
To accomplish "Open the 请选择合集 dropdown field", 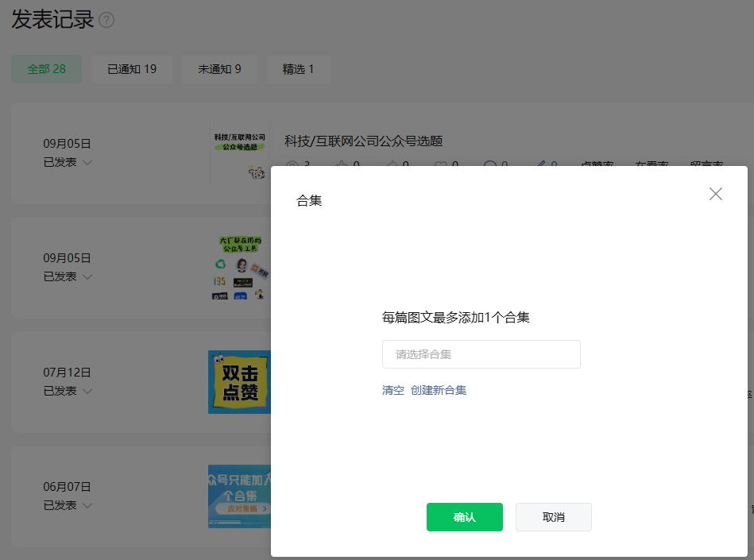I will (x=481, y=354).
